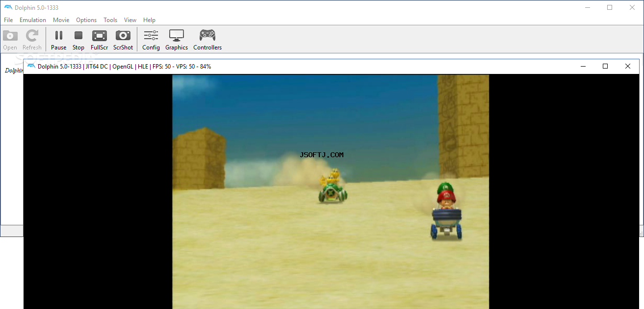The height and width of the screenshot is (309, 644).
Task: Open the Emulation menu
Action: pyautogui.click(x=33, y=20)
